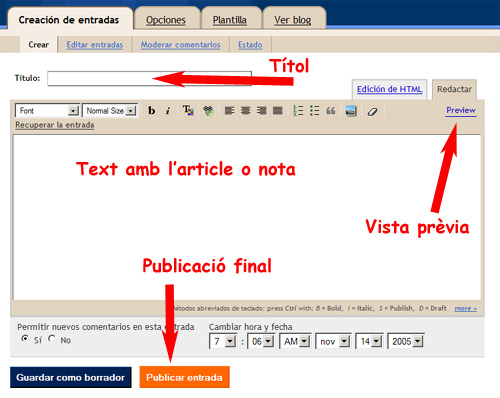
Task: Select the Crear subtab
Action: coord(39,44)
